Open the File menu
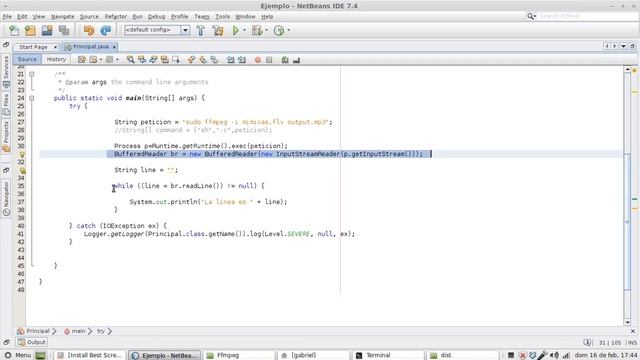This screenshot has width=640, height=360. (x=7, y=17)
